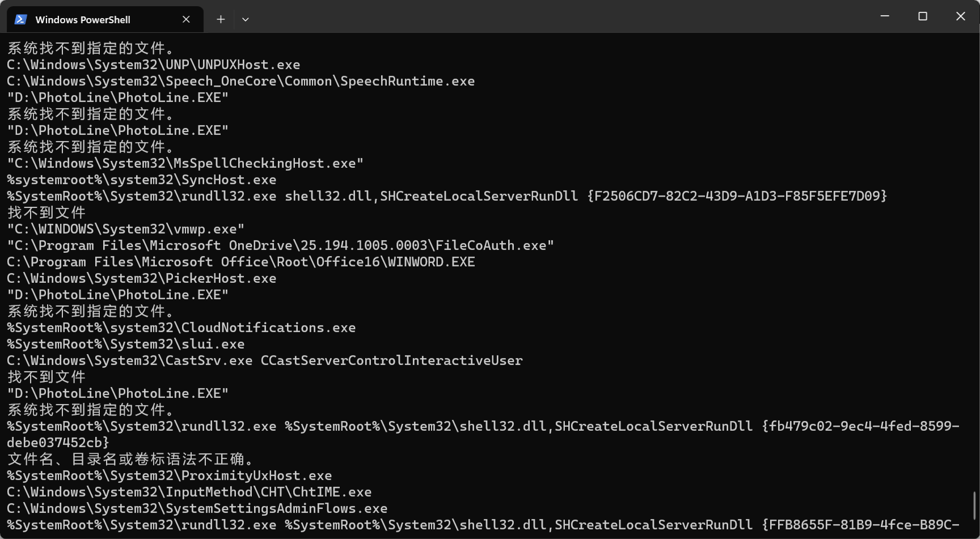This screenshot has height=539, width=980.
Task: Close the terminal window
Action: 961,16
